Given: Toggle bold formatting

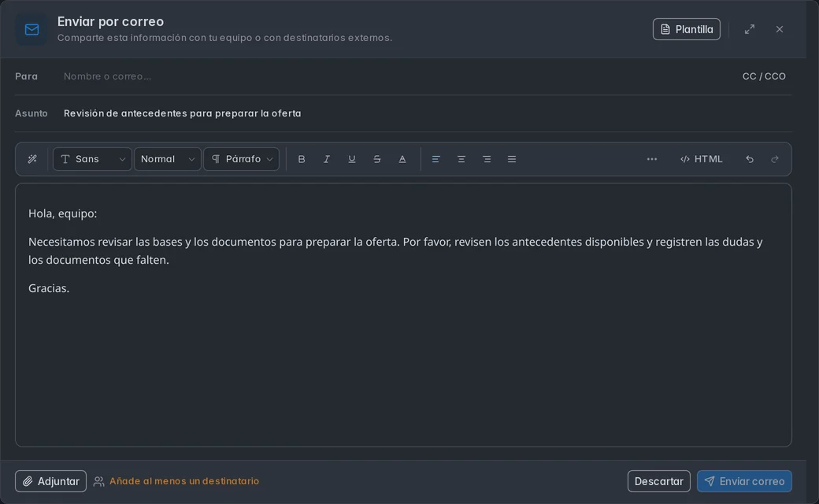Looking at the screenshot, I should click(x=302, y=159).
